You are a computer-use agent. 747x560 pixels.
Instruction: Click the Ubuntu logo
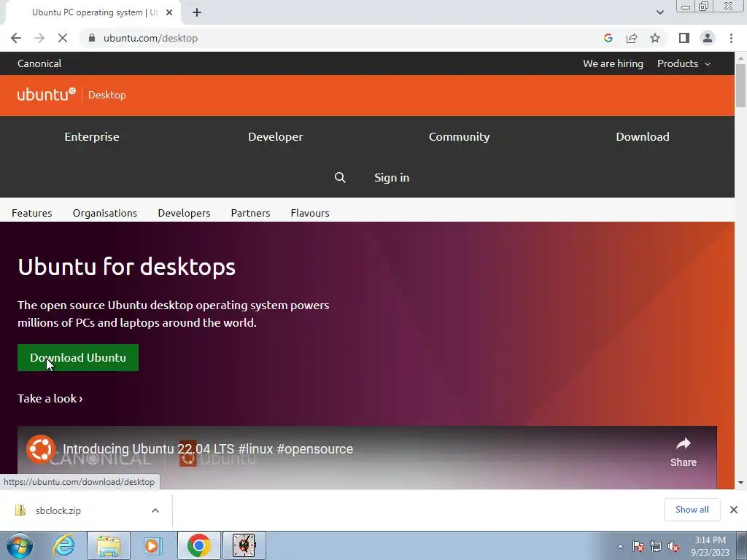(46, 94)
